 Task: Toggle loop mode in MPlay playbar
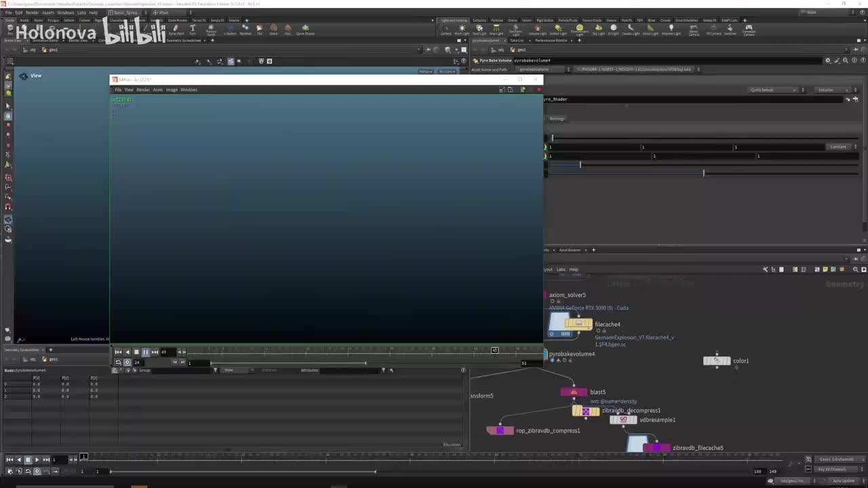point(118,362)
